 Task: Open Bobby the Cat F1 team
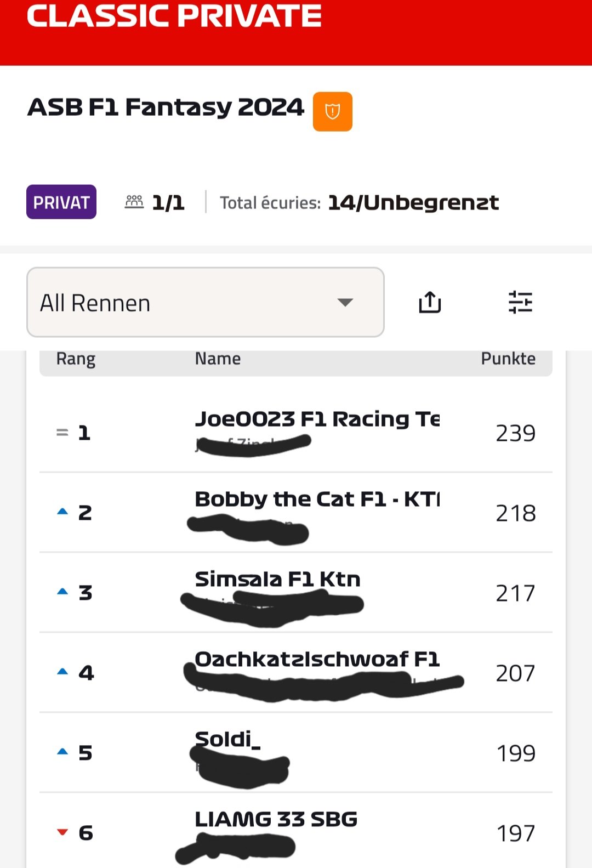[x=296, y=513]
